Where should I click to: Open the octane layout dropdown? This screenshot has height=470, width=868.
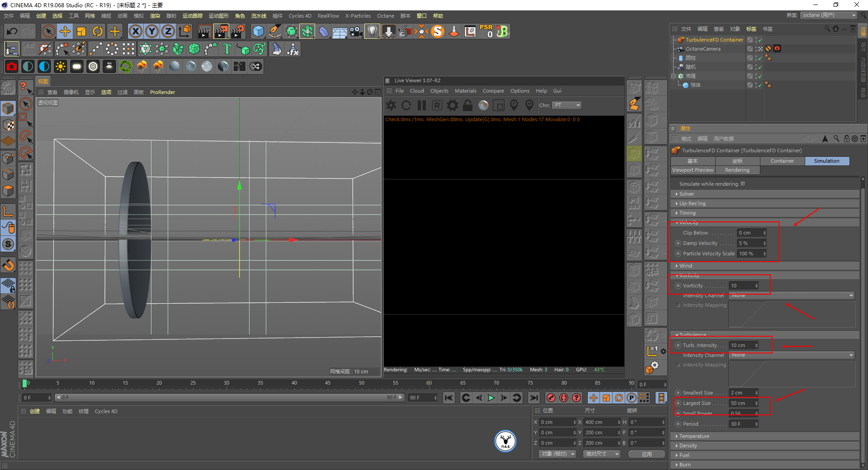[829, 15]
